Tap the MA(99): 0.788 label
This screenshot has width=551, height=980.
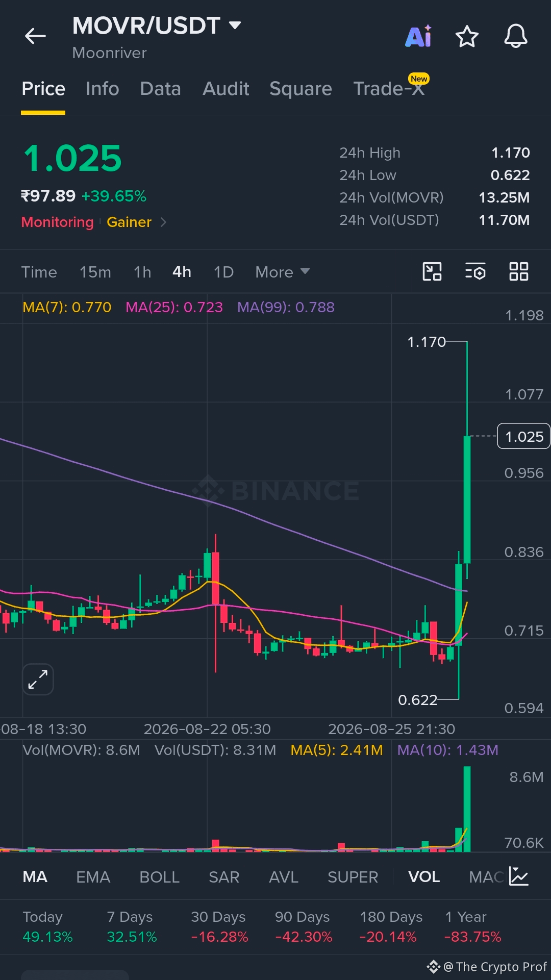tap(286, 307)
